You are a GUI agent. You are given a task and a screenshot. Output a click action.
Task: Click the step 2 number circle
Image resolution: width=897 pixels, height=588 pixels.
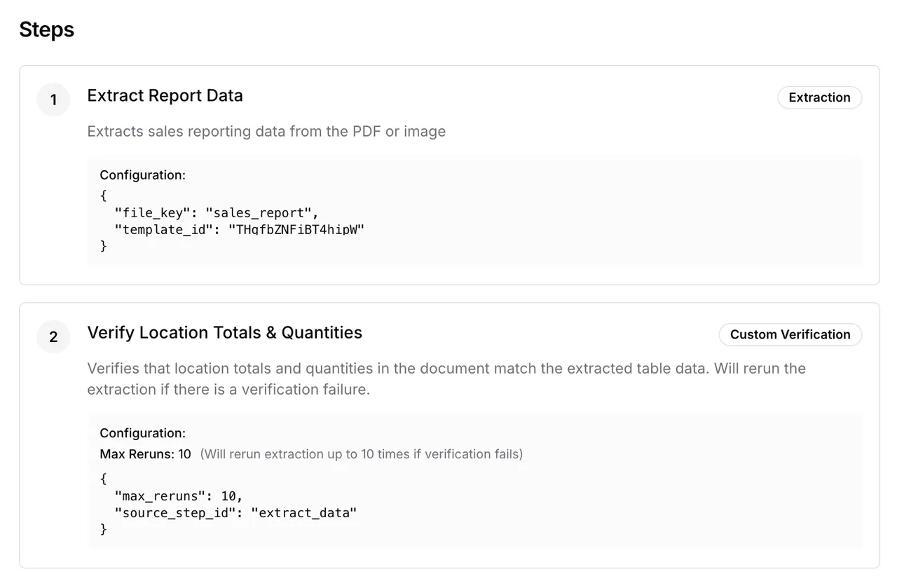[x=53, y=337]
